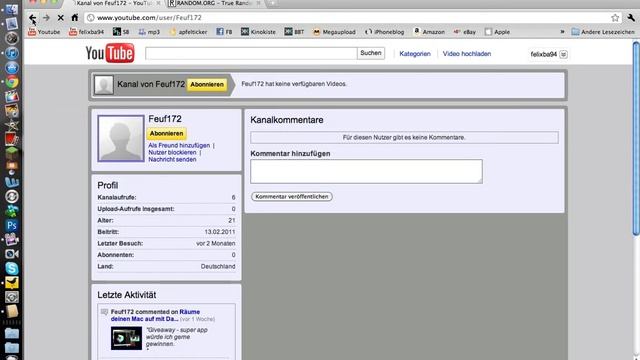Click the address bar URL field

click(x=347, y=18)
